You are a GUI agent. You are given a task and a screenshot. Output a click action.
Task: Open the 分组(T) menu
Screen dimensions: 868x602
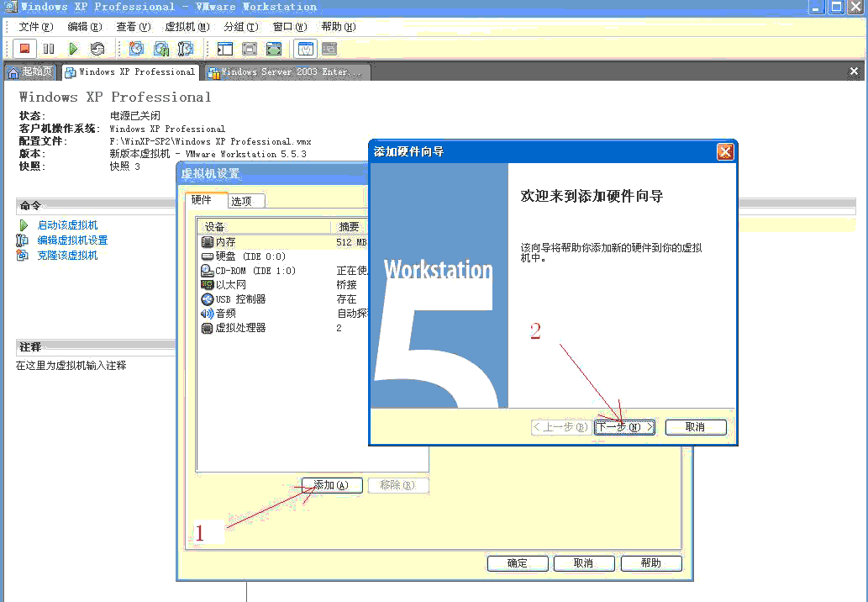pos(241,27)
